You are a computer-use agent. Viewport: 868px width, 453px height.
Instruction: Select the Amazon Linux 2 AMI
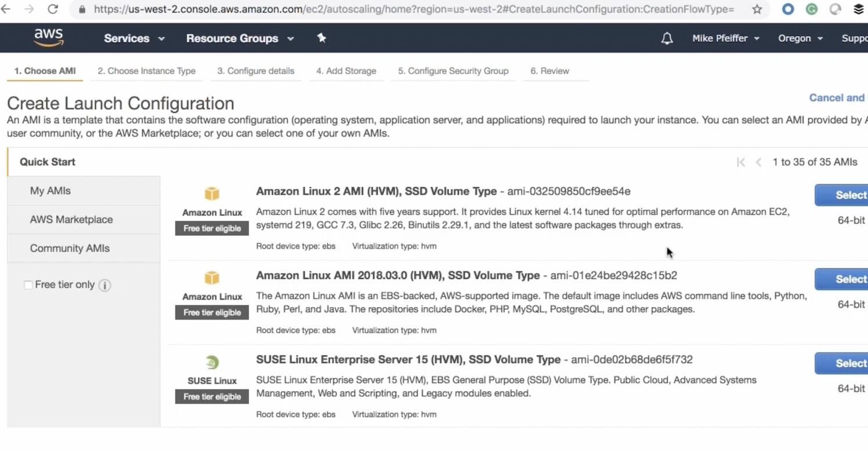click(x=841, y=195)
